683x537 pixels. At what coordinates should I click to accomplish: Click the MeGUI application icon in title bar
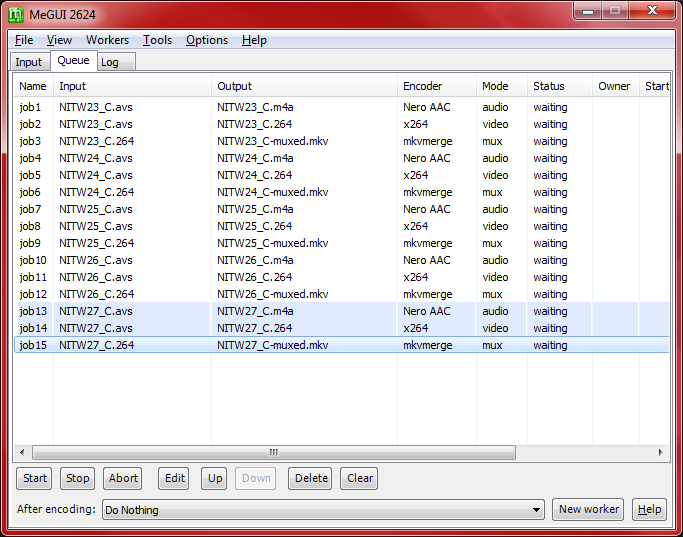(16, 15)
